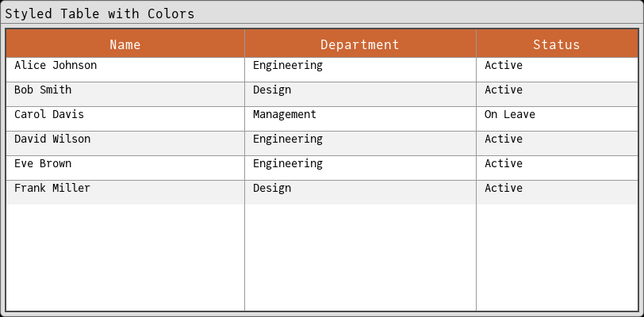This screenshot has width=644, height=317.
Task: Click the Eve Brown name cell
Action: (43, 164)
